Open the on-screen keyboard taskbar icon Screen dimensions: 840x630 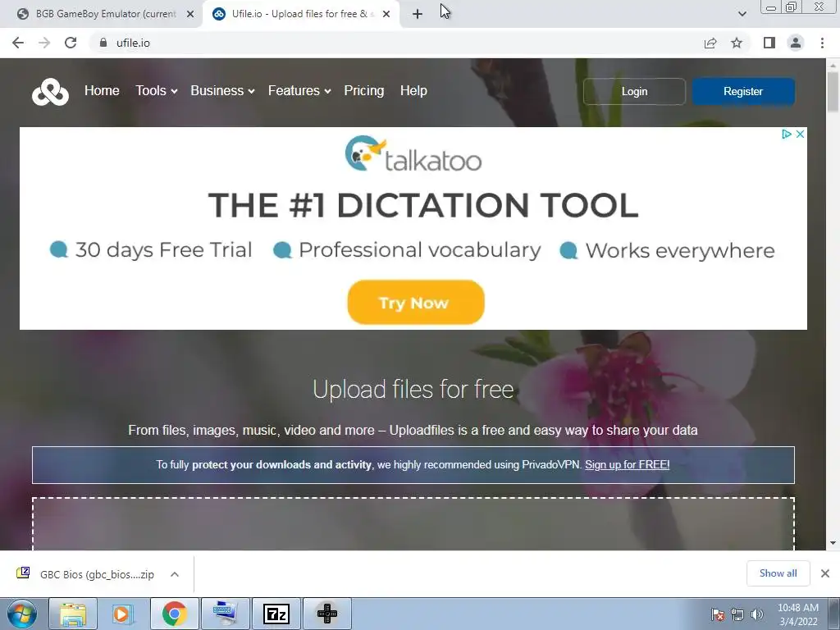point(225,614)
